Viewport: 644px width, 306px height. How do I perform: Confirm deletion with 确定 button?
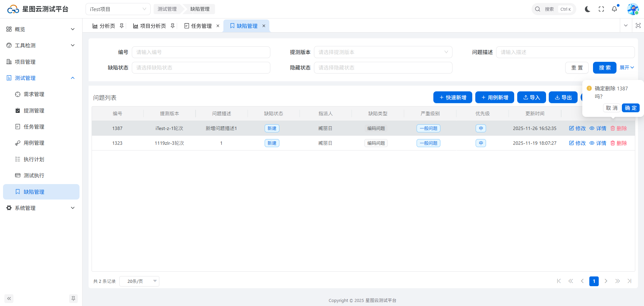pos(631,108)
